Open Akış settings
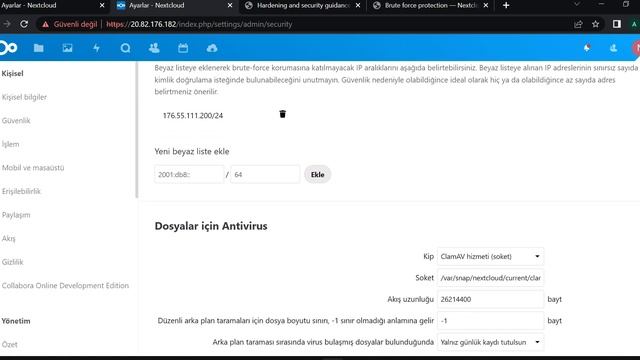The height and width of the screenshot is (360, 640). [9, 238]
